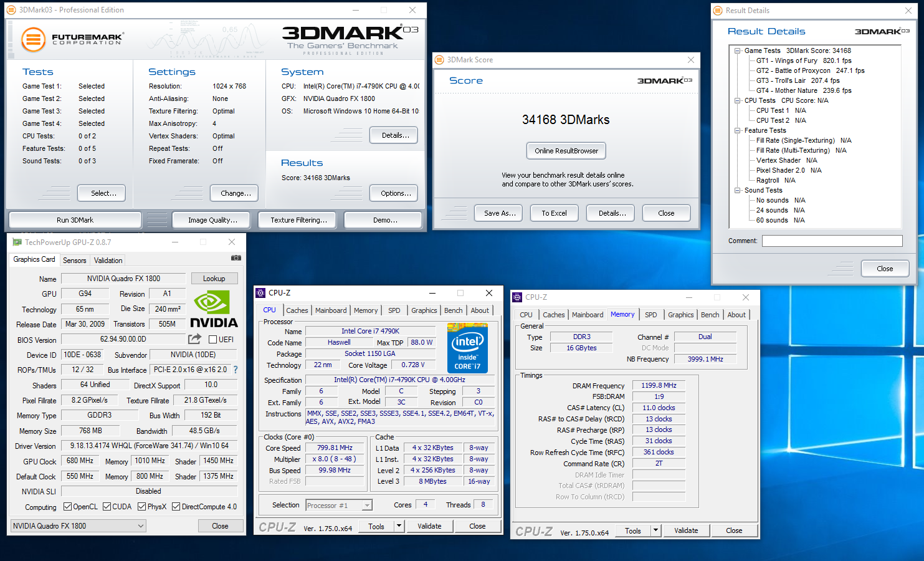924x561 pixels.
Task: Toggle the CUDA checkbox
Action: [107, 506]
